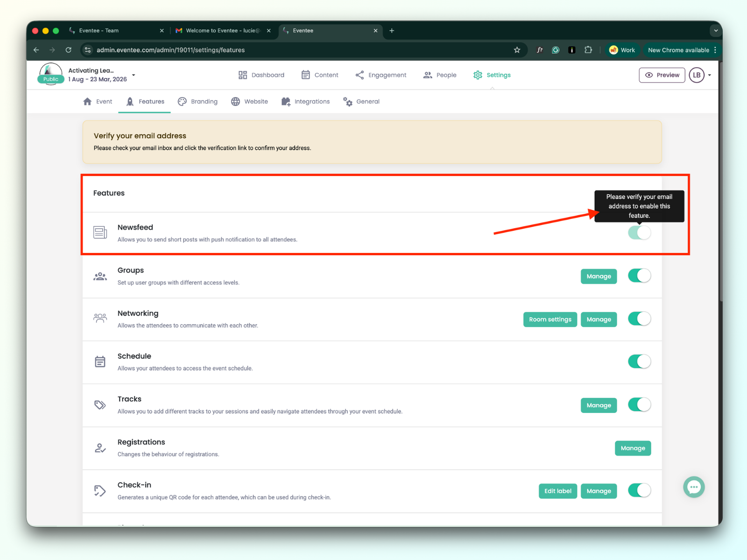
Task: Click the Networking feature icon
Action: [100, 319]
